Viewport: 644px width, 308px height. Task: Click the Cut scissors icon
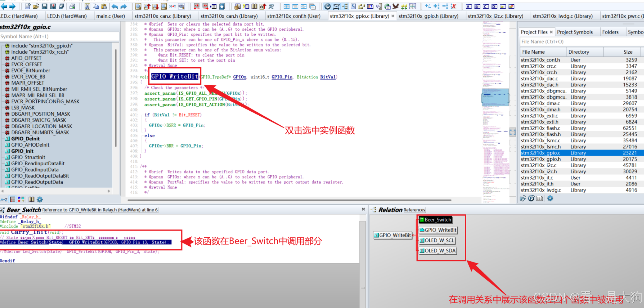coord(87,6)
